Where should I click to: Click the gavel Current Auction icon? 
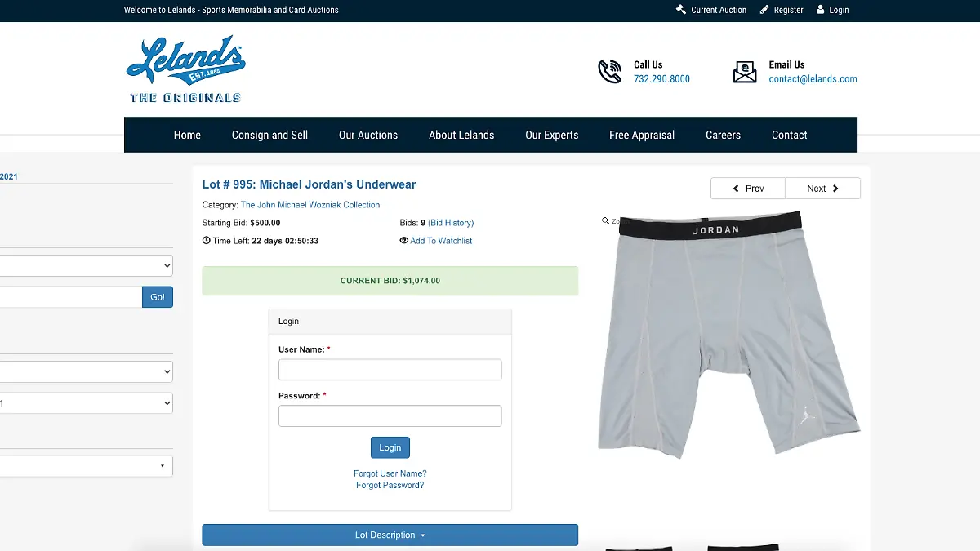coord(681,10)
